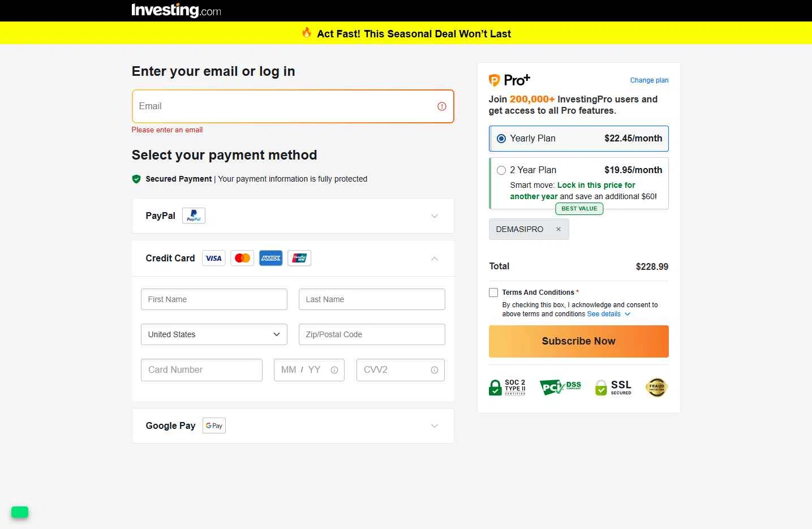Click the Card Number field
The height and width of the screenshot is (529, 812).
[201, 370]
